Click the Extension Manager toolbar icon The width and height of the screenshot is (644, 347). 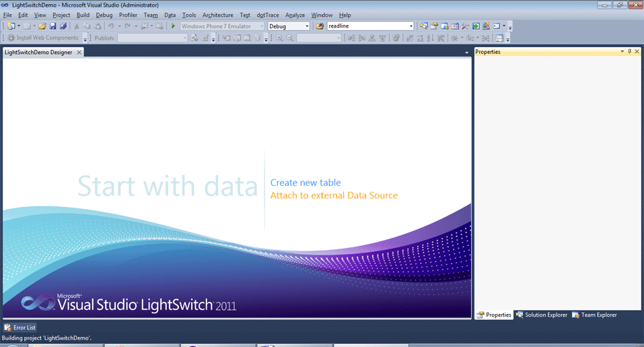(x=486, y=26)
